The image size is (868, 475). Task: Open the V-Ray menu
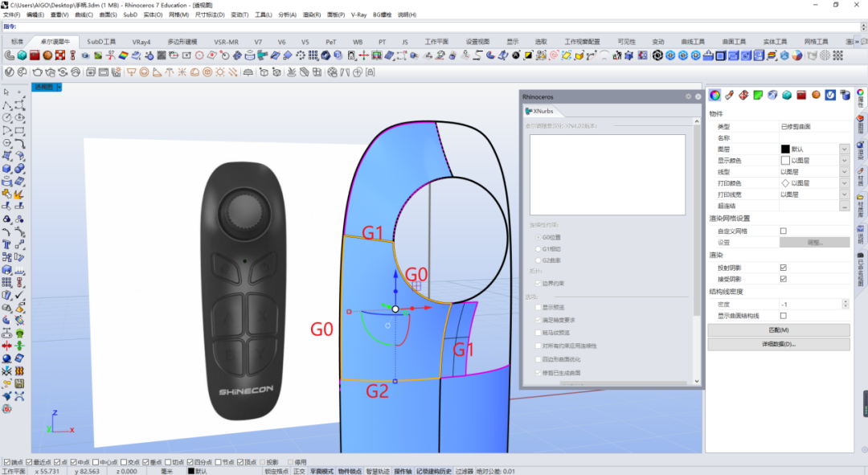(x=358, y=15)
